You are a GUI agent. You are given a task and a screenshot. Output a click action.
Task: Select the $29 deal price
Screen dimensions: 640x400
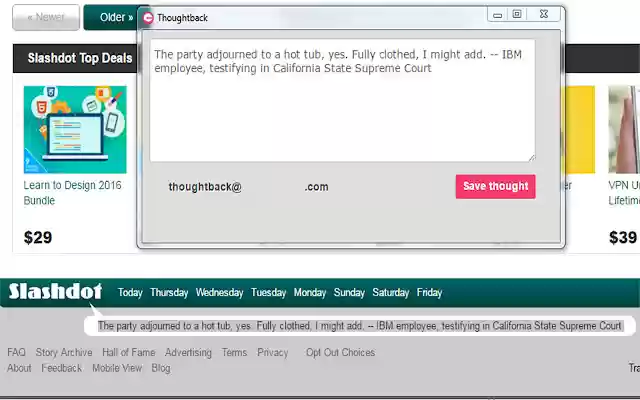(38, 238)
